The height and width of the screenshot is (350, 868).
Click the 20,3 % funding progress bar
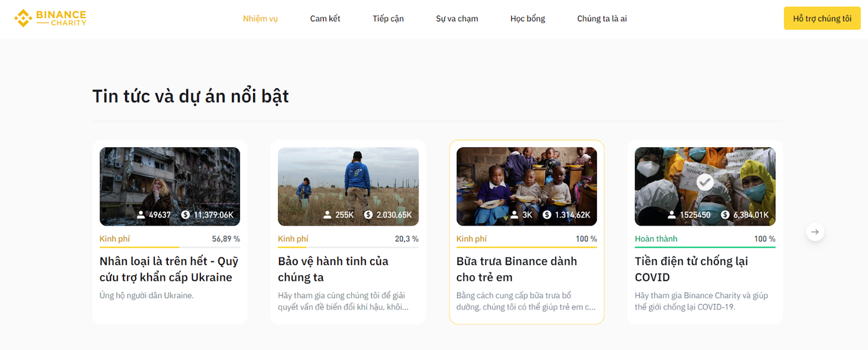tap(348, 247)
